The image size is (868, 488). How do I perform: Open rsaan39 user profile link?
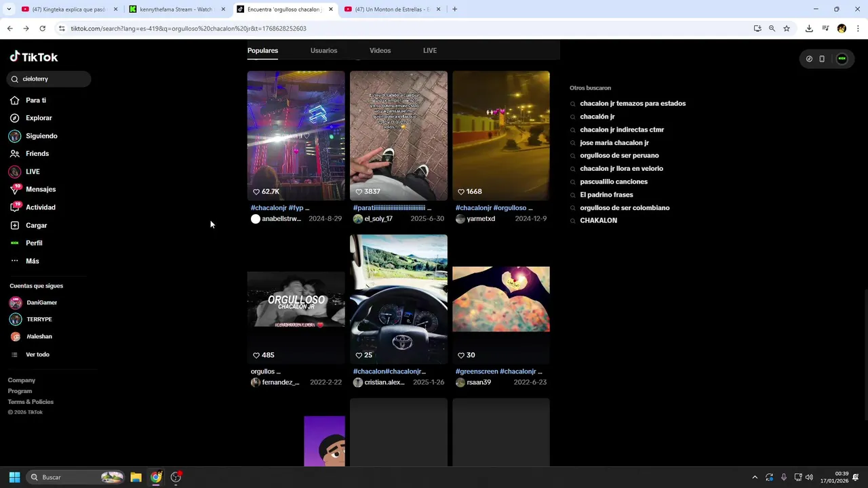(473, 382)
